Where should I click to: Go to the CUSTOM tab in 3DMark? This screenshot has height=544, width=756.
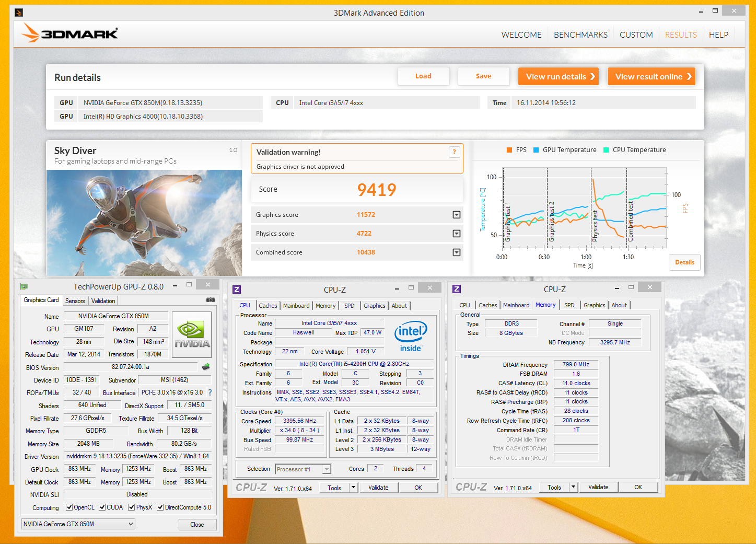click(636, 35)
